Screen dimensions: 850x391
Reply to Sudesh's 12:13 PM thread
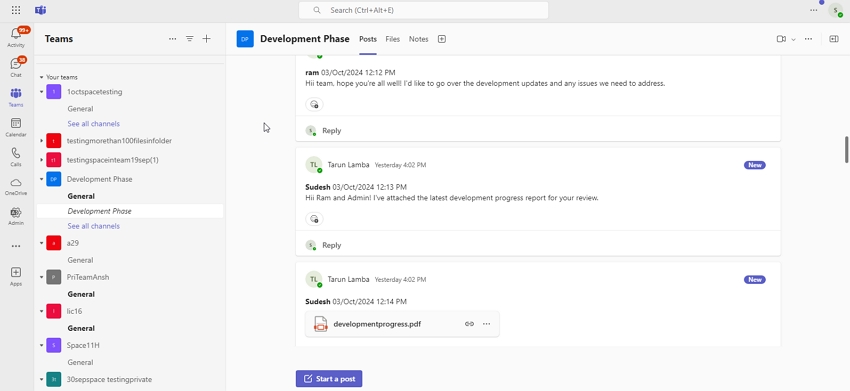[331, 245]
